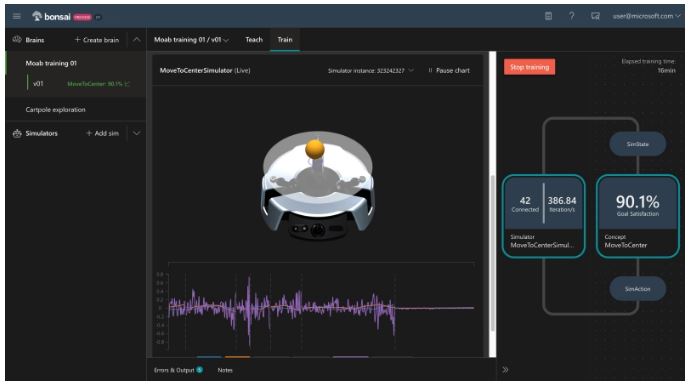Viewport: 691px width, 385px height.
Task: Open the Moab training 01 / v01 version dropdown
Action: [x=191, y=40]
